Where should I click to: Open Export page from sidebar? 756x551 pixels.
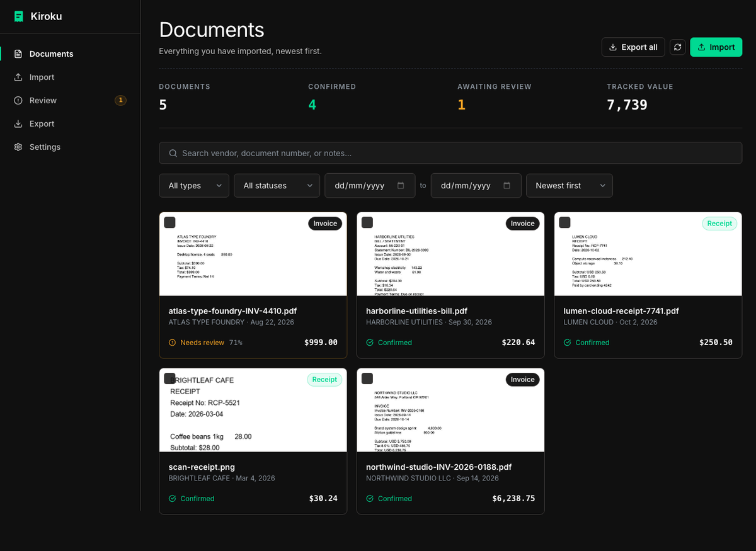pos(70,123)
